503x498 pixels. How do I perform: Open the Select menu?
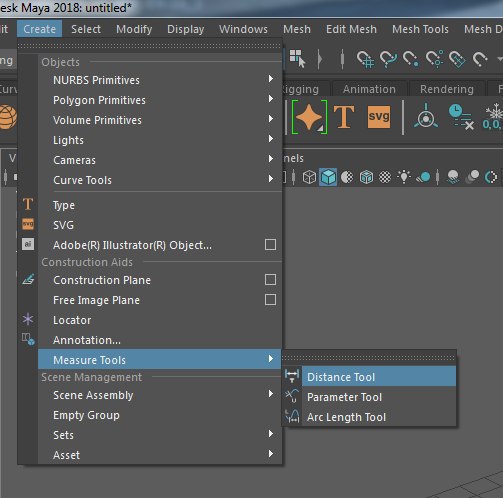point(86,29)
